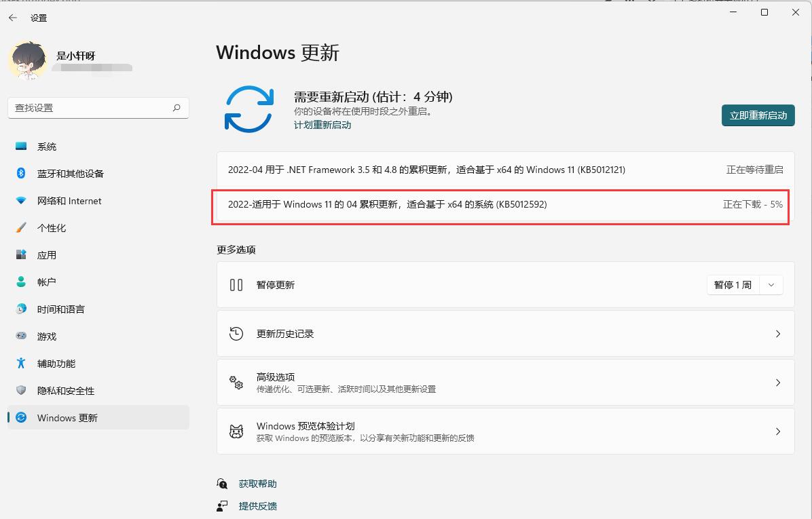The image size is (812, 519).
Task: Click the pause icon beside 暂停更新
Action: pyautogui.click(x=236, y=285)
